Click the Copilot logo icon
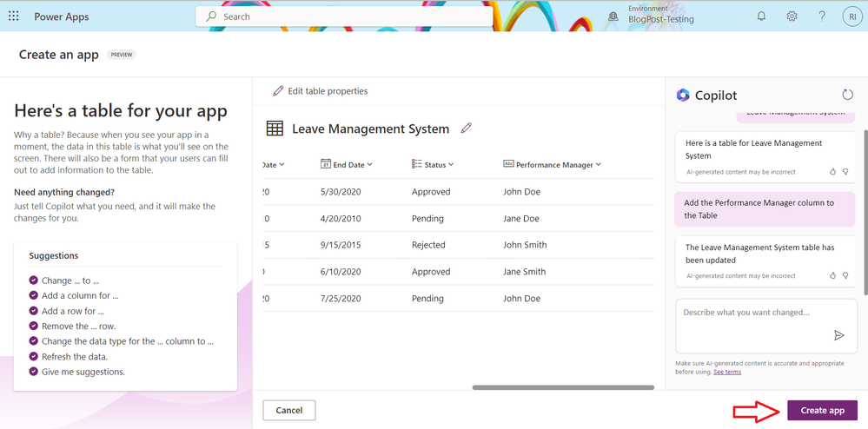This screenshot has height=429, width=868. click(683, 96)
